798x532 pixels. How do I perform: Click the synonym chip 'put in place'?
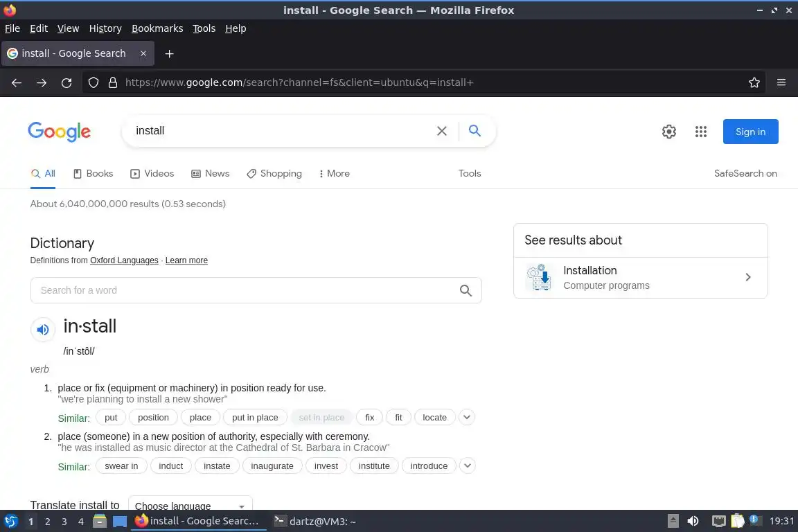point(255,418)
